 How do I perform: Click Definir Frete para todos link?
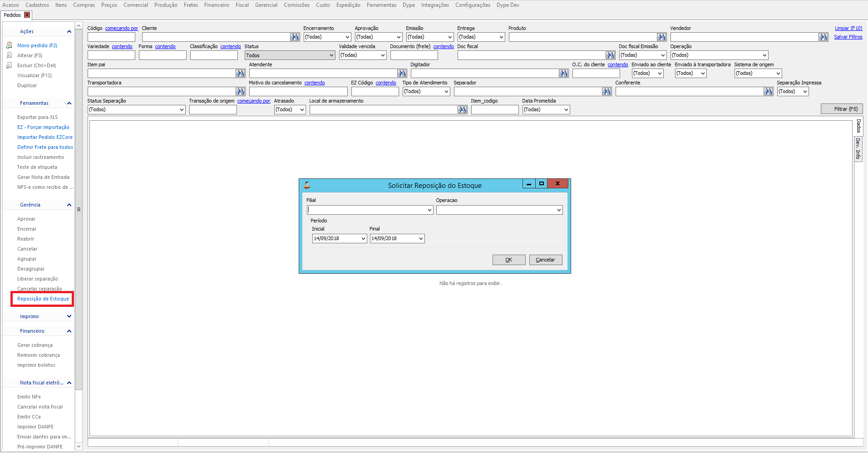(x=45, y=147)
